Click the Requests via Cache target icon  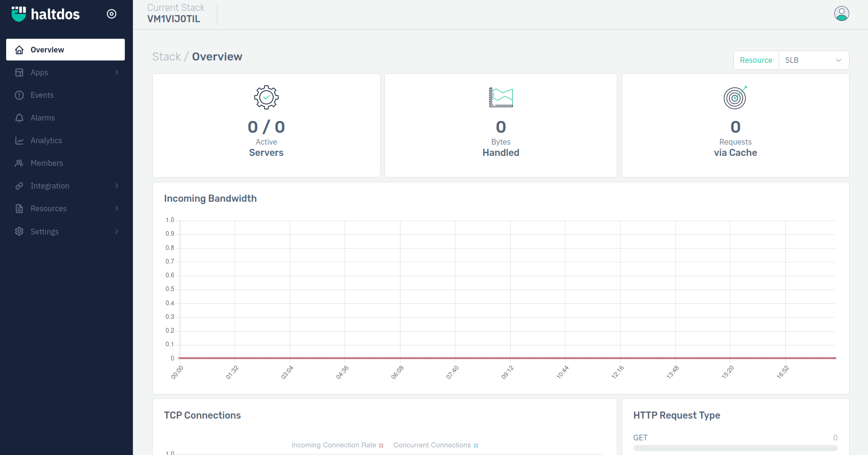tap(735, 98)
